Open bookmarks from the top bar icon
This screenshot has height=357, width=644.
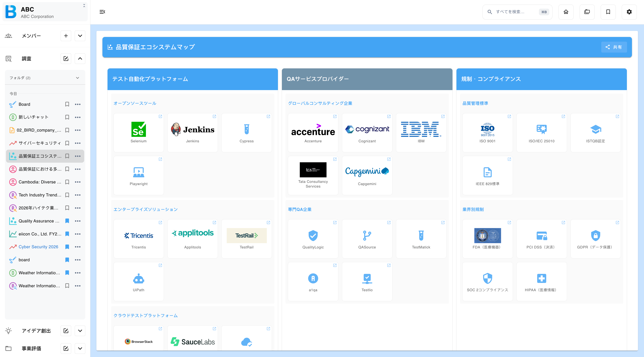608,12
